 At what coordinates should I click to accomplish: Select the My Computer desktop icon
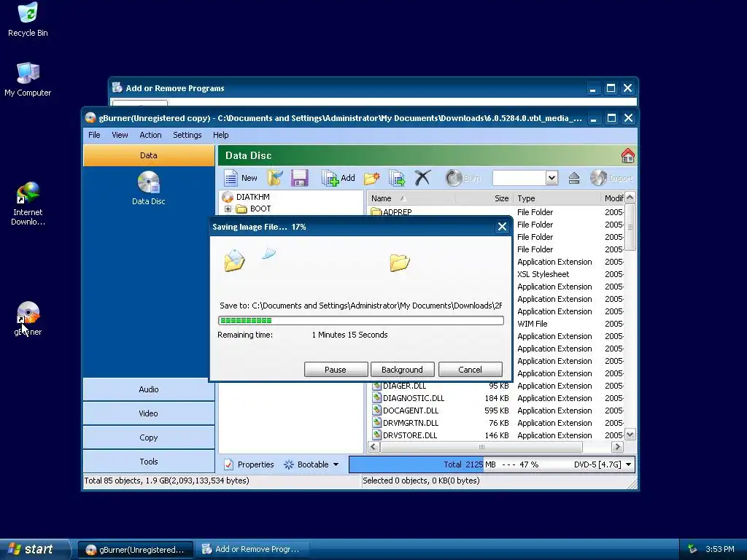tap(28, 79)
